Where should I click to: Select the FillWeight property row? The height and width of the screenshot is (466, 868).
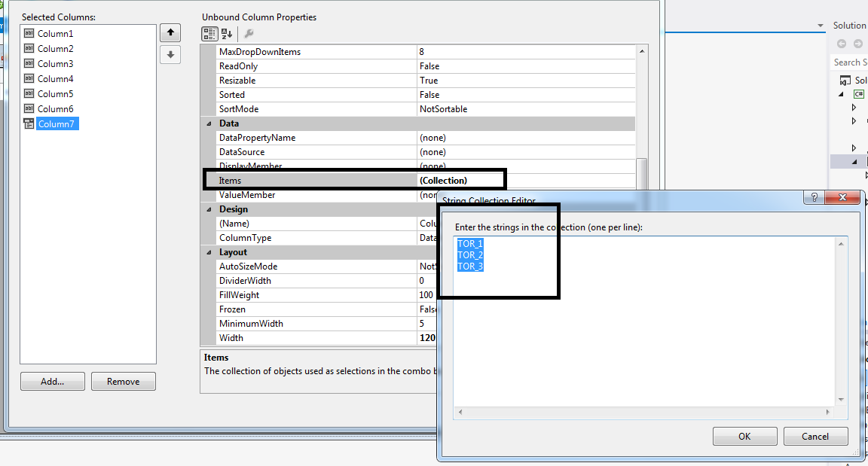coord(326,295)
